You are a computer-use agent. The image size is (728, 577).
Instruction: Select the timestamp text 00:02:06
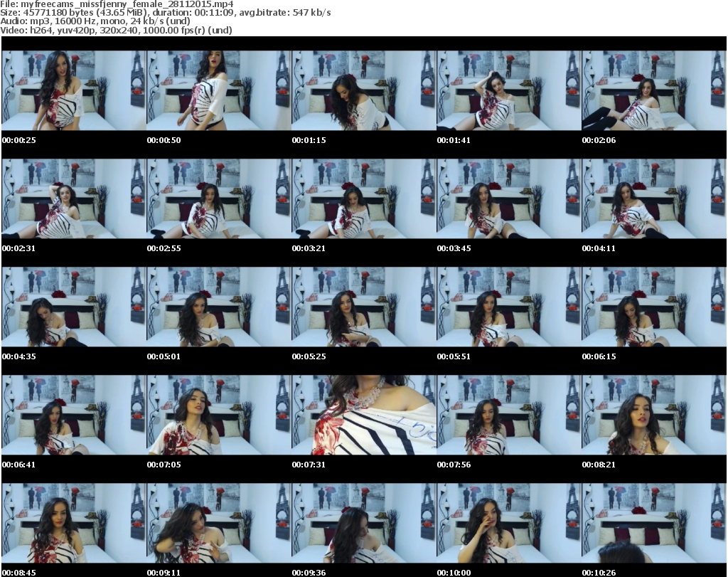(599, 140)
